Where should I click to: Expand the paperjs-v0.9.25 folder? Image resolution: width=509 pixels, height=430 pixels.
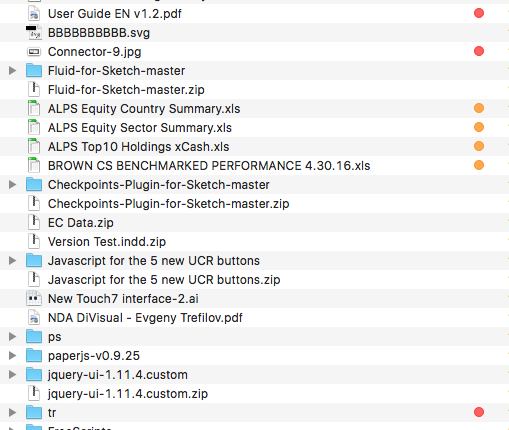(x=13, y=356)
